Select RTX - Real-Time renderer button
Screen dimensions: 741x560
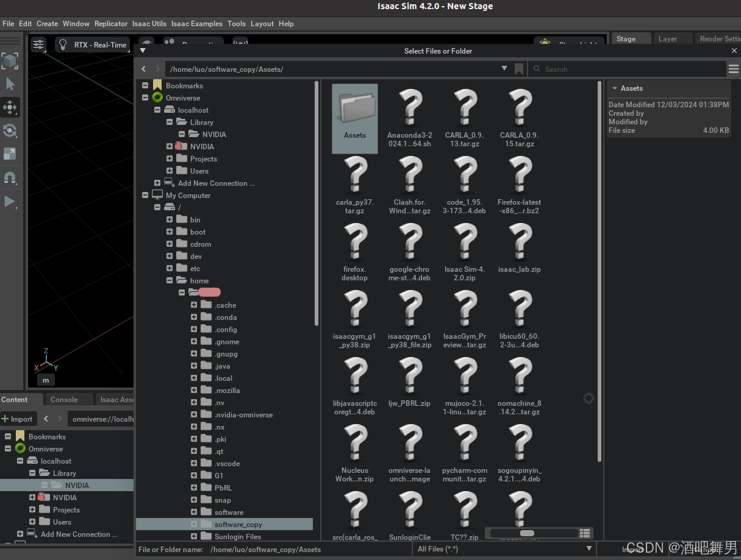tap(91, 44)
